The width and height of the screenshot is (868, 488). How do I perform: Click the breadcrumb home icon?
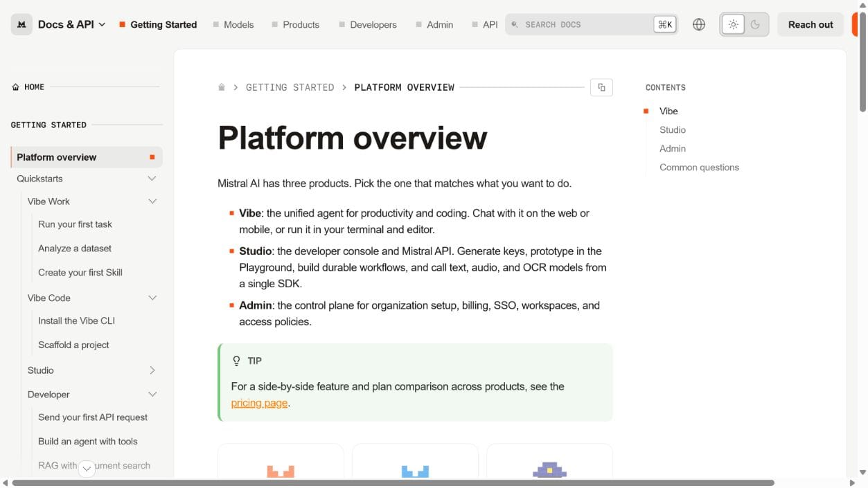pos(222,87)
